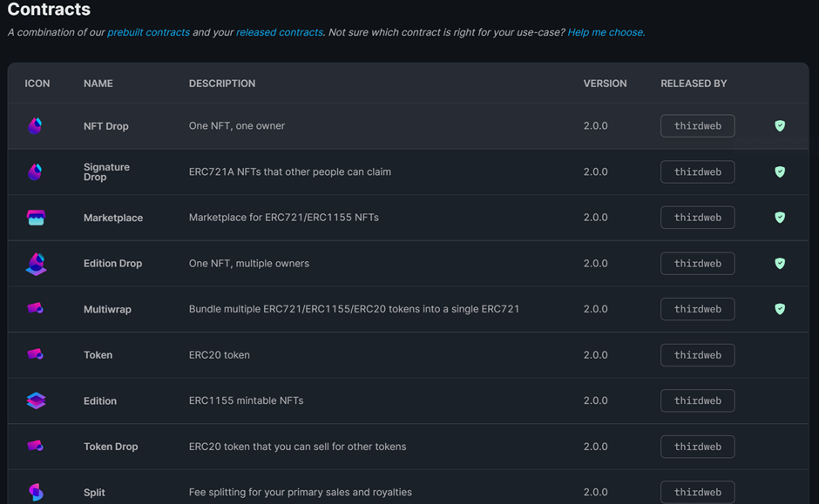Click the audited shield badge for NFT Drop
Screen dimensions: 819x504
[x=780, y=125]
